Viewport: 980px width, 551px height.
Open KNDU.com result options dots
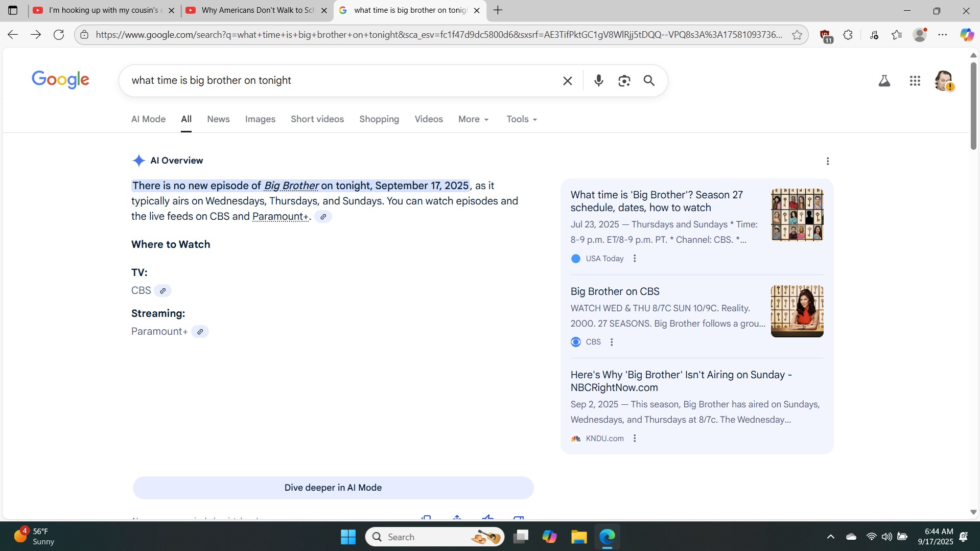(x=635, y=439)
